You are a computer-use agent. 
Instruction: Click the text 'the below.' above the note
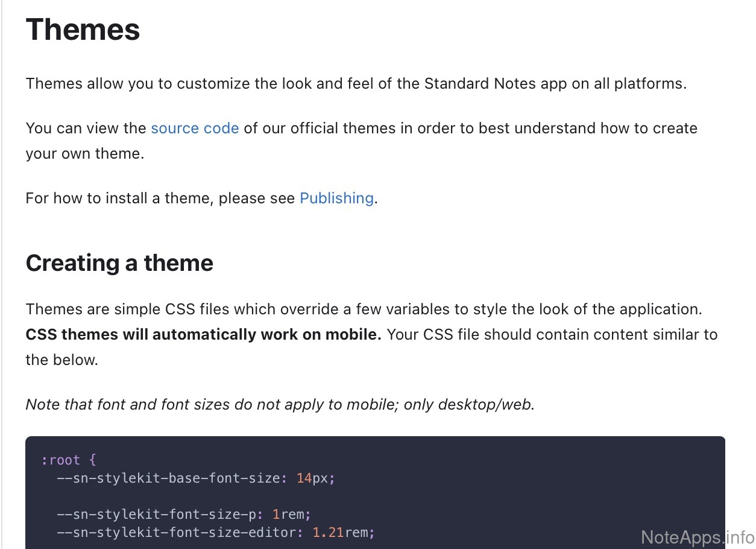point(61,360)
